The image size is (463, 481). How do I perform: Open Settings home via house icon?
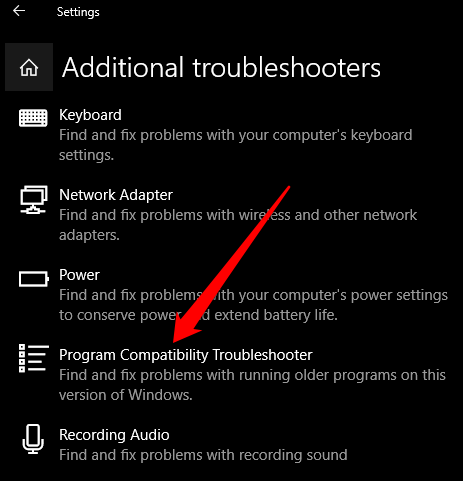[x=29, y=67]
